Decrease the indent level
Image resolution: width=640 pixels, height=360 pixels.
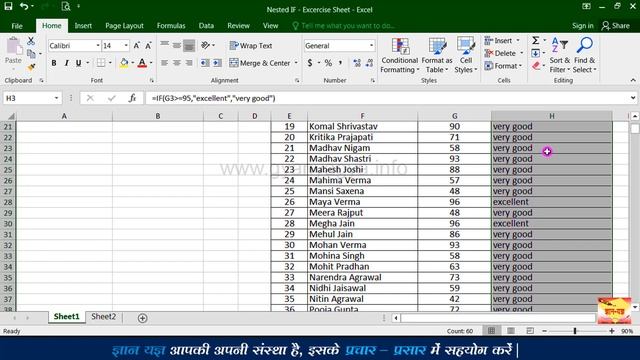coord(205,63)
